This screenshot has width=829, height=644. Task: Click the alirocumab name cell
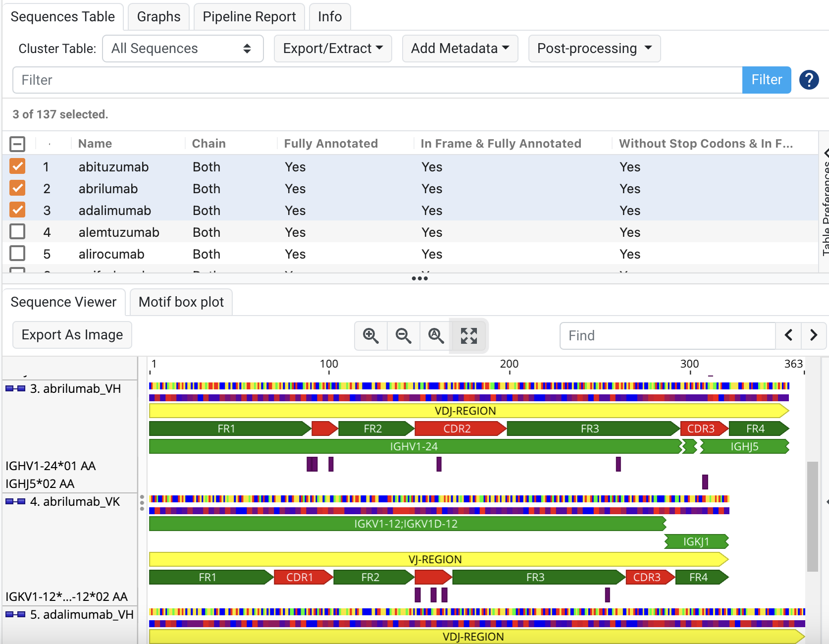click(x=111, y=254)
